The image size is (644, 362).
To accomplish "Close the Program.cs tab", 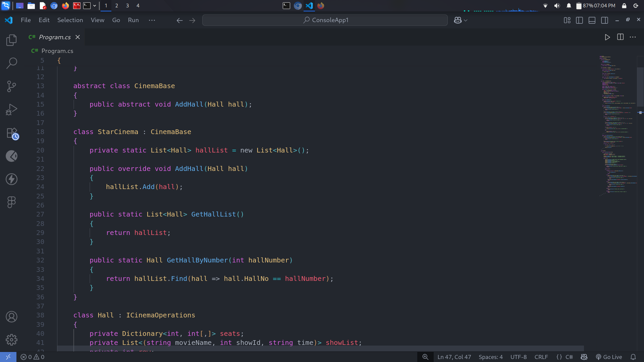I will pyautogui.click(x=77, y=37).
